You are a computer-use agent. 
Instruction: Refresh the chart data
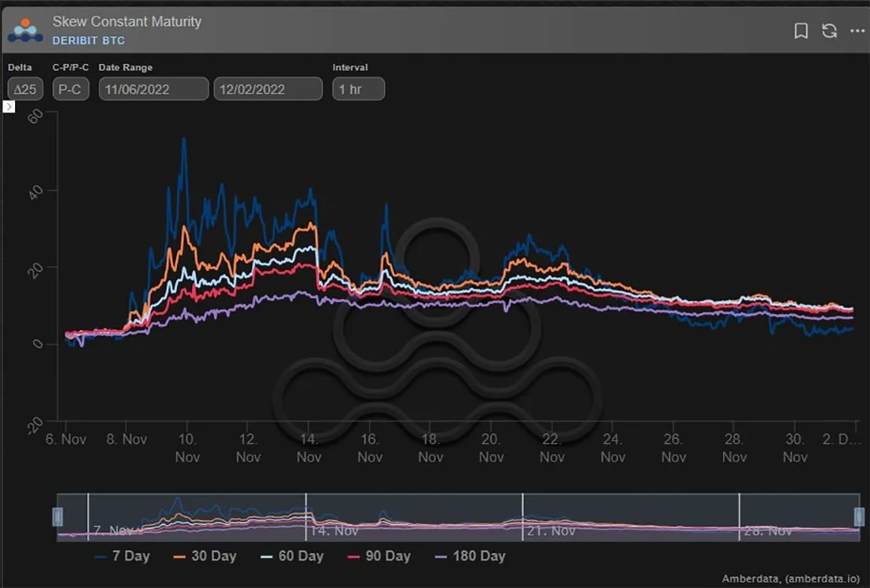pyautogui.click(x=829, y=31)
